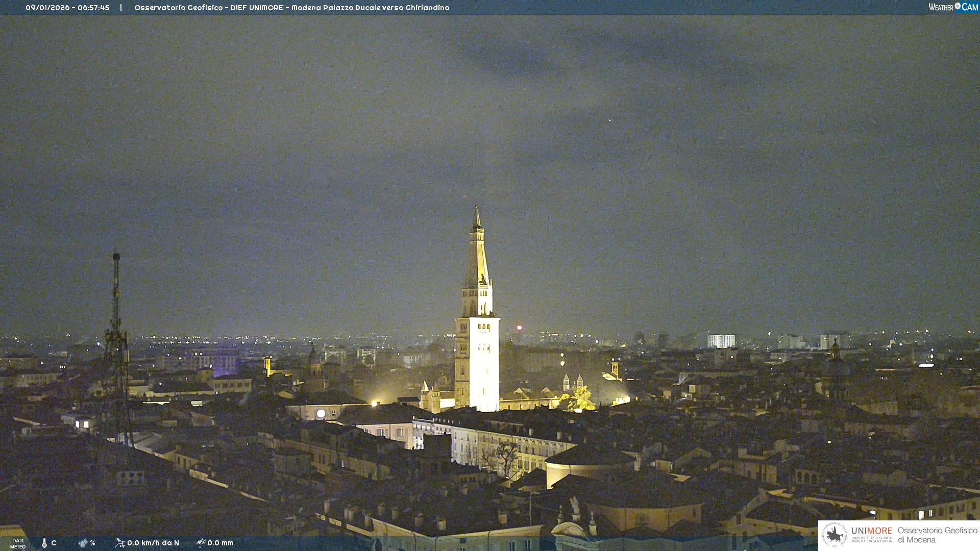Open the DATI METEO label

pos(18,543)
